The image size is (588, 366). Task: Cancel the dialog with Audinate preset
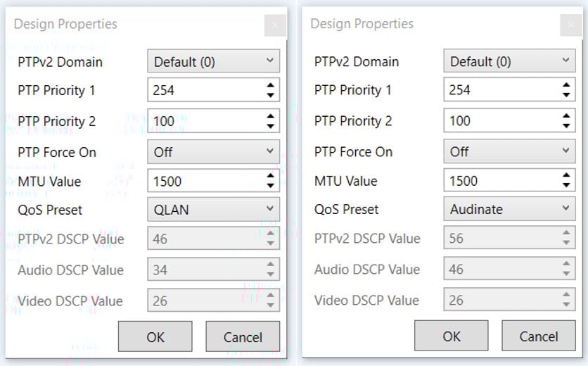tap(539, 336)
